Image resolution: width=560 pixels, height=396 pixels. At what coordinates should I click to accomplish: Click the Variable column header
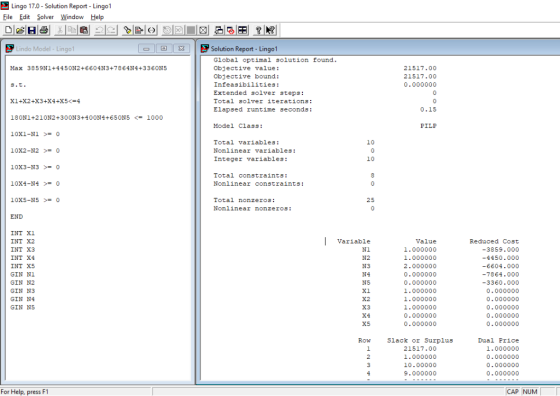click(x=354, y=241)
